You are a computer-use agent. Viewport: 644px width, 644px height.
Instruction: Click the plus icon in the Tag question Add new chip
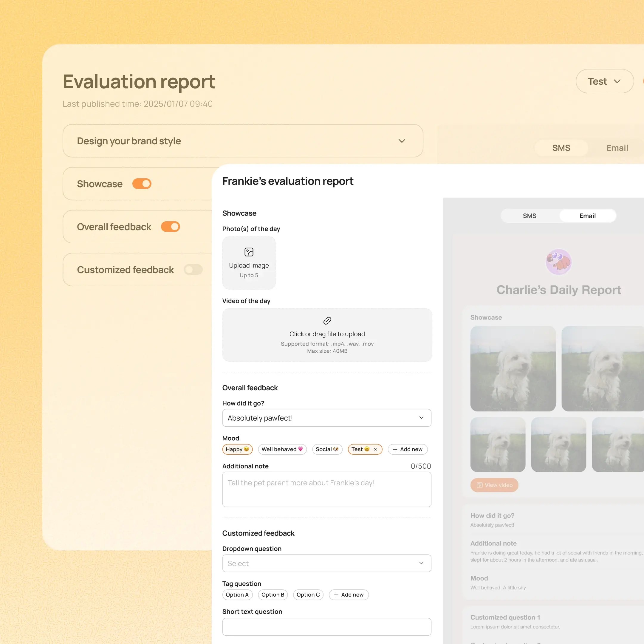point(336,595)
